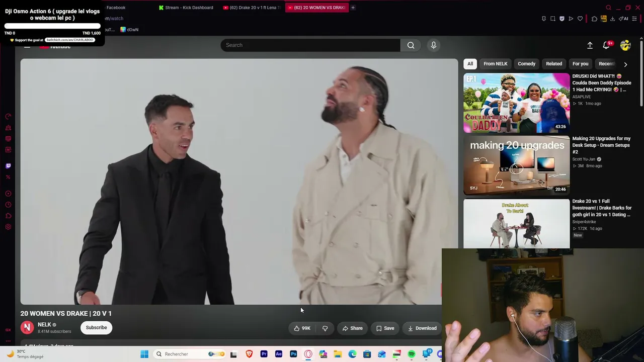Open the d0wN bookmark in bookmarks bar
The image size is (644, 362).
(x=129, y=30)
